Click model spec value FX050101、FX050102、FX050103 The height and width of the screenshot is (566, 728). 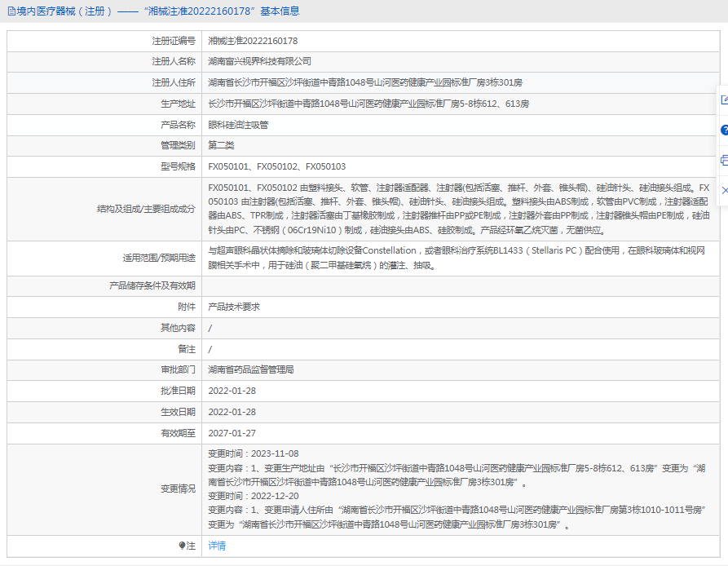[x=276, y=167]
